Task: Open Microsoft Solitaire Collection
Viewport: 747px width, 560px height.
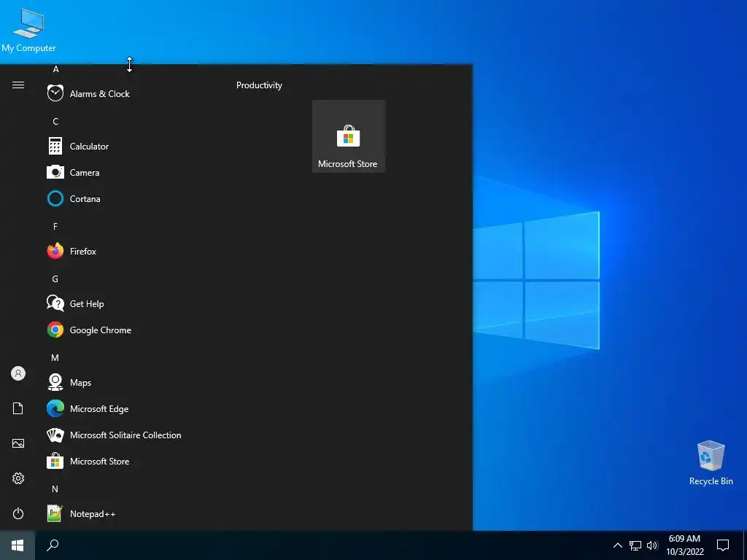Action: [128, 435]
